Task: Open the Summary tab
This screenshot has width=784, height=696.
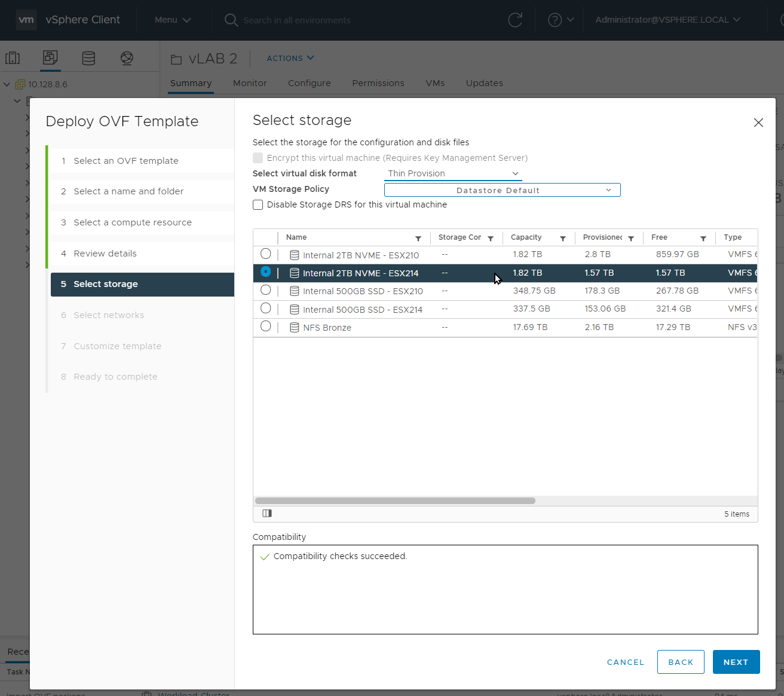Action: (191, 83)
